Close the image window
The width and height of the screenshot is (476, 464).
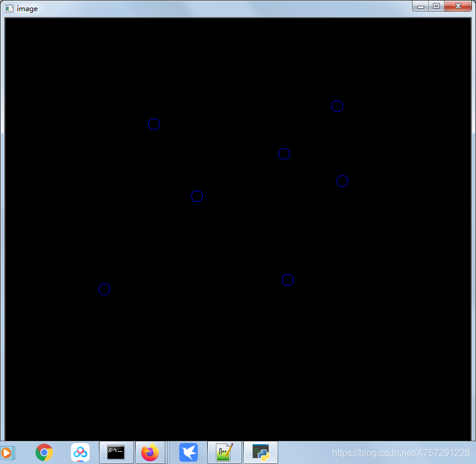coord(458,6)
